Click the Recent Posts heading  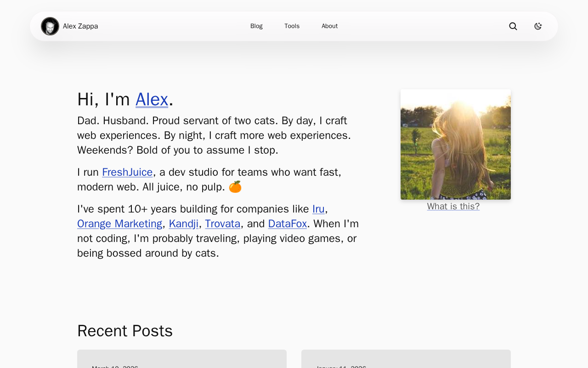click(125, 331)
